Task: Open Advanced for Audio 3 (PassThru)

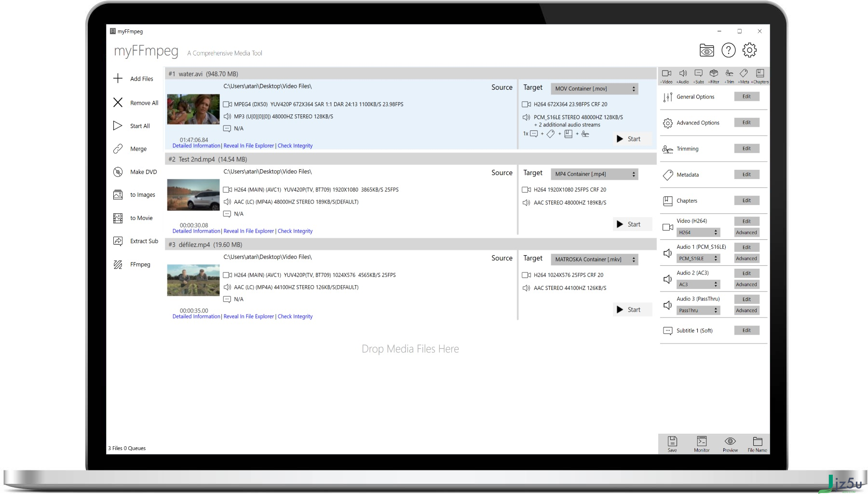Action: point(746,311)
